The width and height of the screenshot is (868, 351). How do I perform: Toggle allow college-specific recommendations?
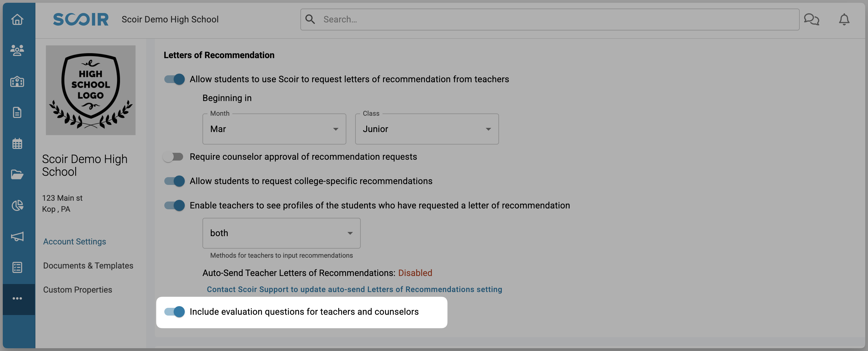175,181
